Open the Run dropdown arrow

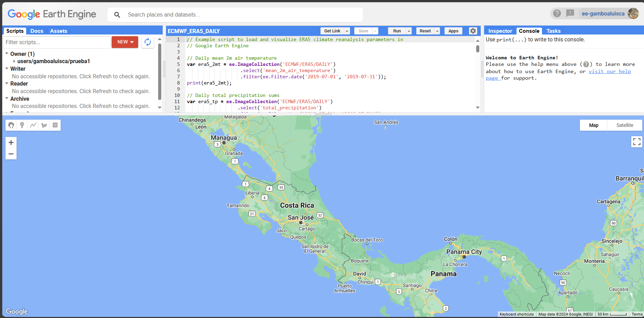point(409,31)
